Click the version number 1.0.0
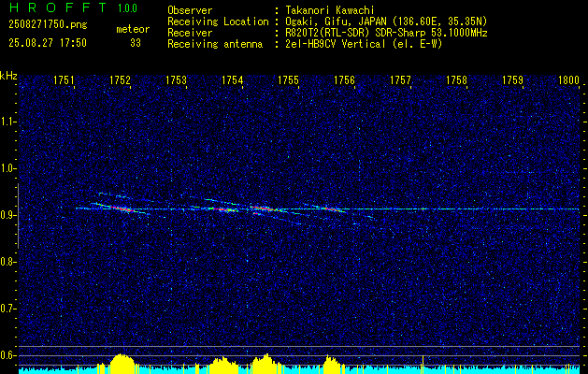 point(127,8)
